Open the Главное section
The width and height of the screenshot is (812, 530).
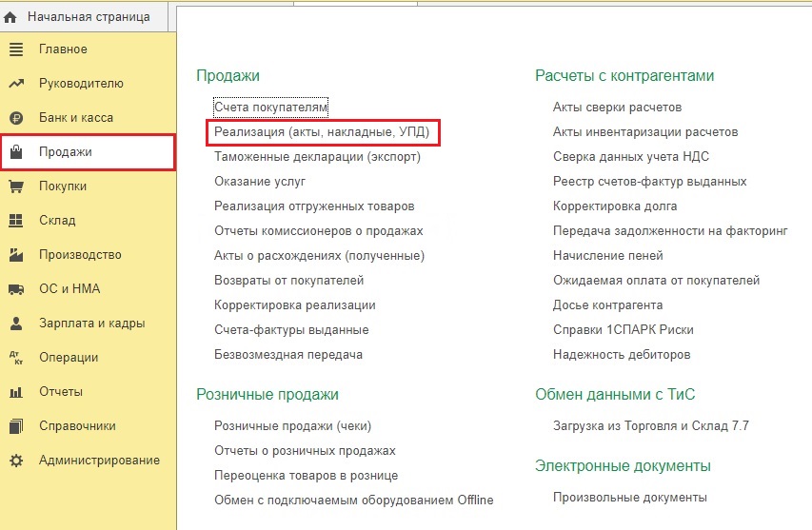tap(88, 49)
